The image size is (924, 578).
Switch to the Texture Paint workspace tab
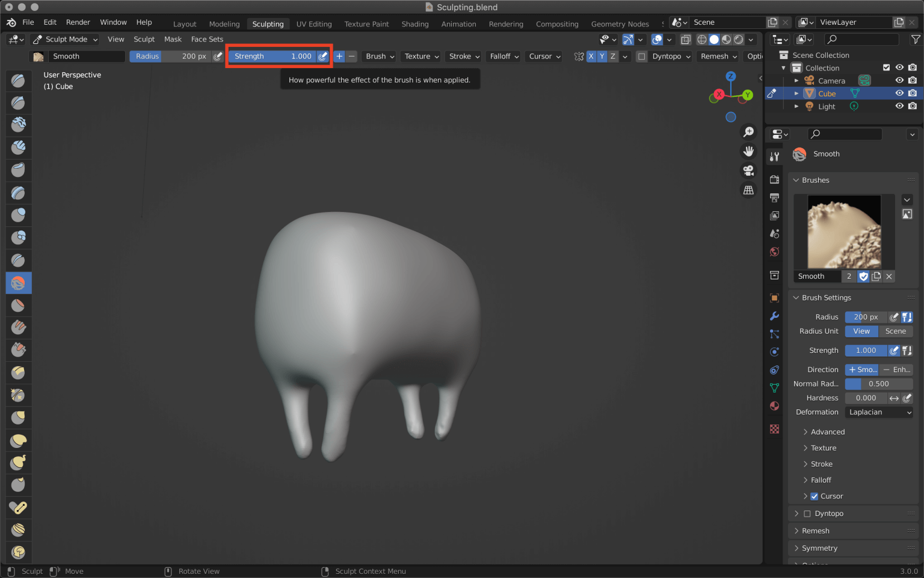[366, 24]
